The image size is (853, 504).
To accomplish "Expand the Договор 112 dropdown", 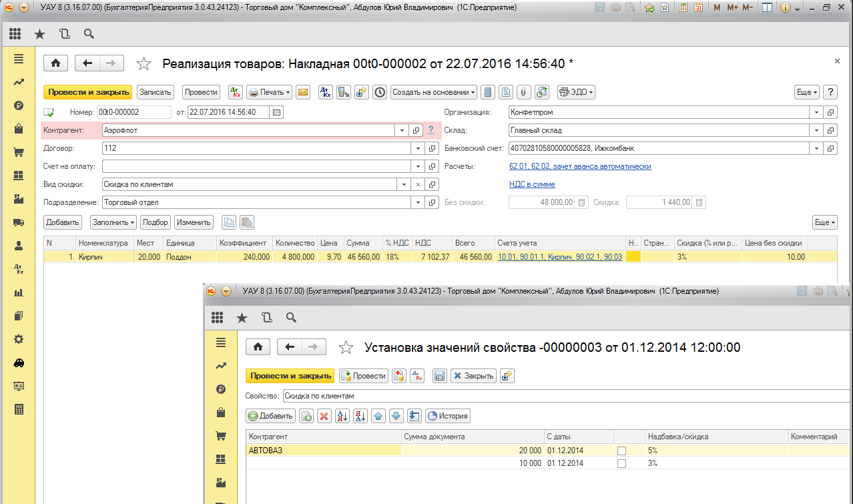I will (x=417, y=148).
